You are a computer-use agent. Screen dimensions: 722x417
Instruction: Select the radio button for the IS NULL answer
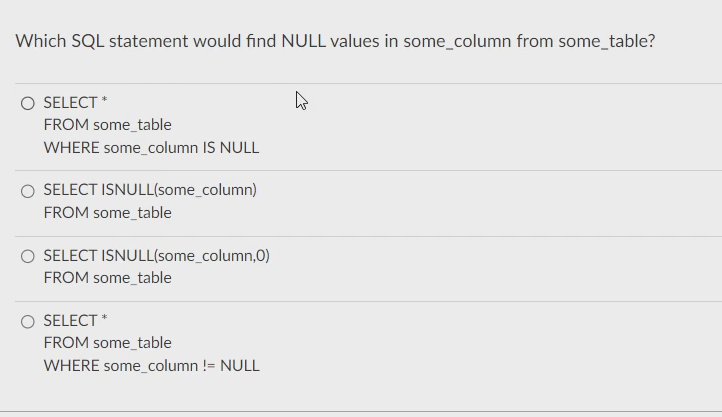tap(28, 103)
